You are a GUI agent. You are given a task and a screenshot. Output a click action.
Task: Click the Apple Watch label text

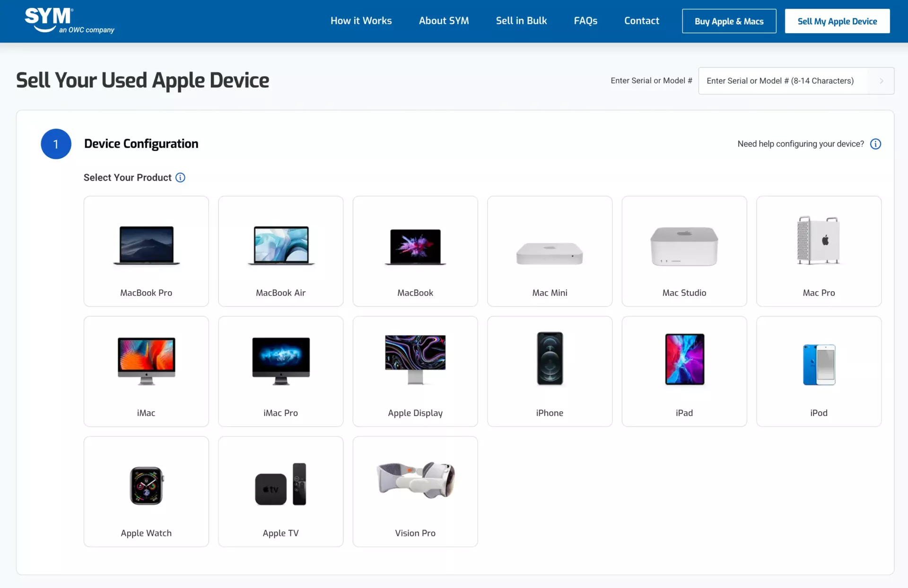point(146,533)
